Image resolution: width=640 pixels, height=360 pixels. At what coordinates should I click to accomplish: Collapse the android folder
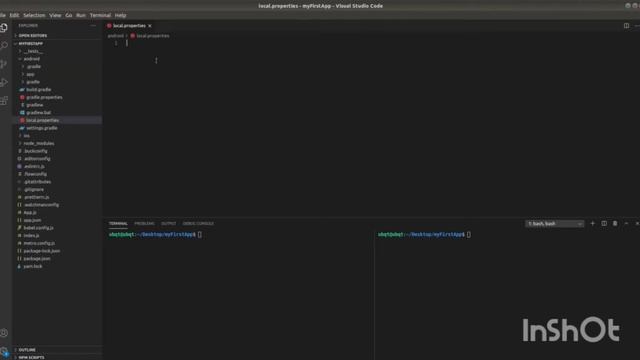coord(31,59)
